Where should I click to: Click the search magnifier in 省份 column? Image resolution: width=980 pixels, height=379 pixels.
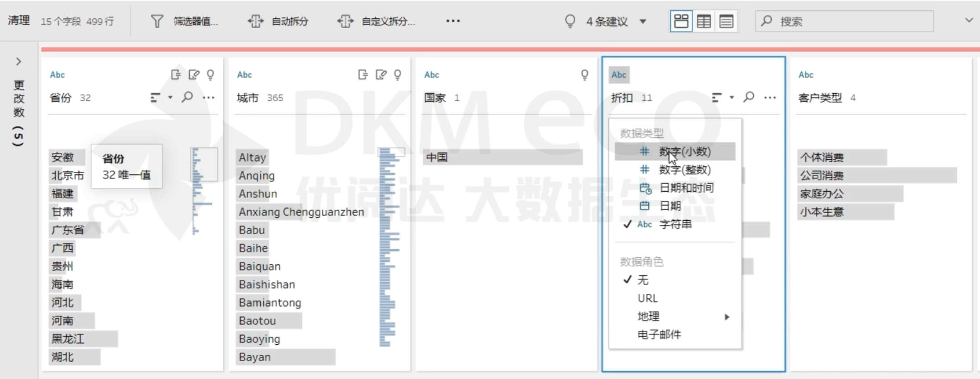click(x=187, y=97)
